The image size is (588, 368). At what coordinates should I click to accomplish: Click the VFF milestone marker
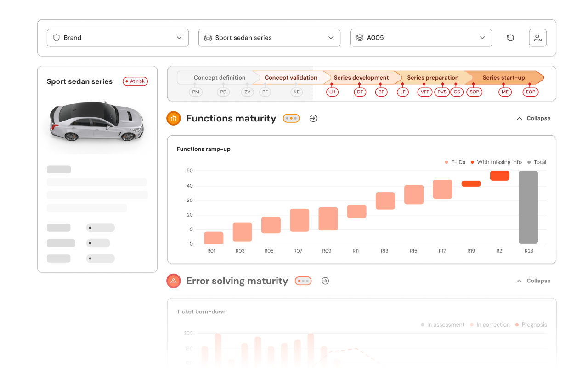click(x=424, y=92)
